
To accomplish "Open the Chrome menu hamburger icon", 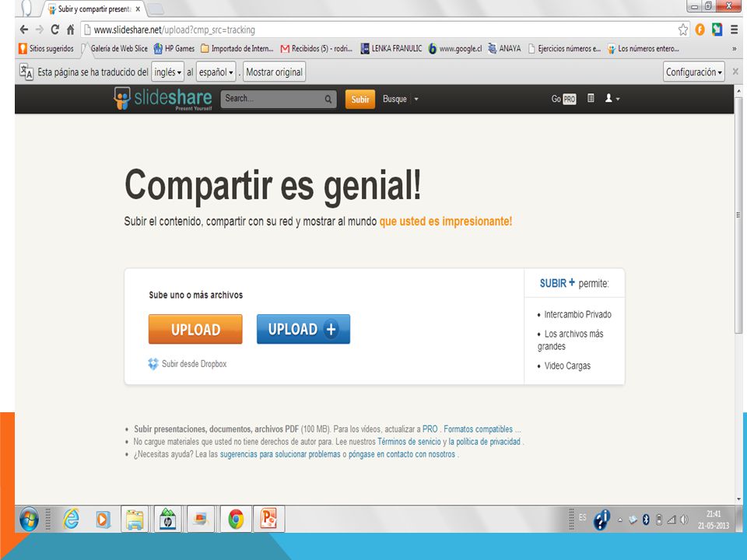I will click(x=734, y=30).
